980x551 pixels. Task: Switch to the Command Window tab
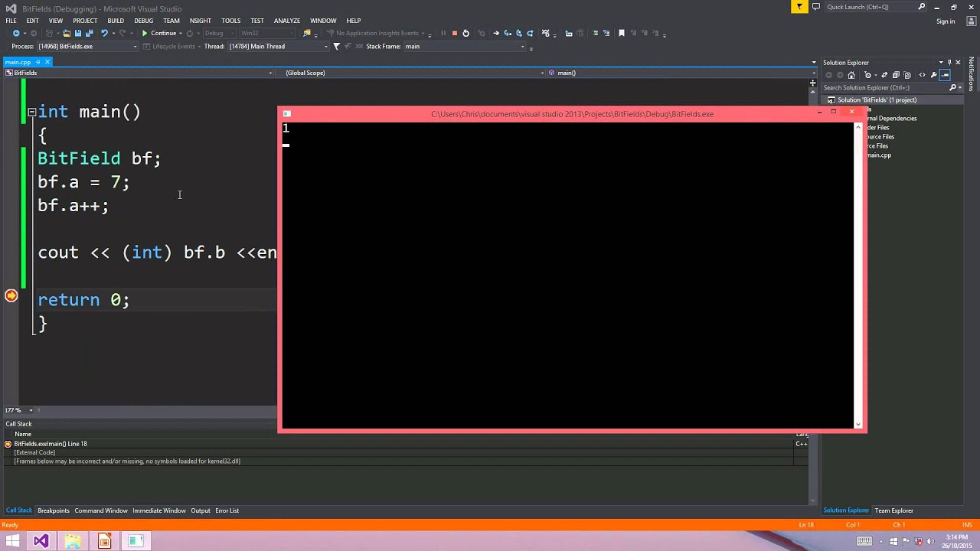[x=101, y=510]
